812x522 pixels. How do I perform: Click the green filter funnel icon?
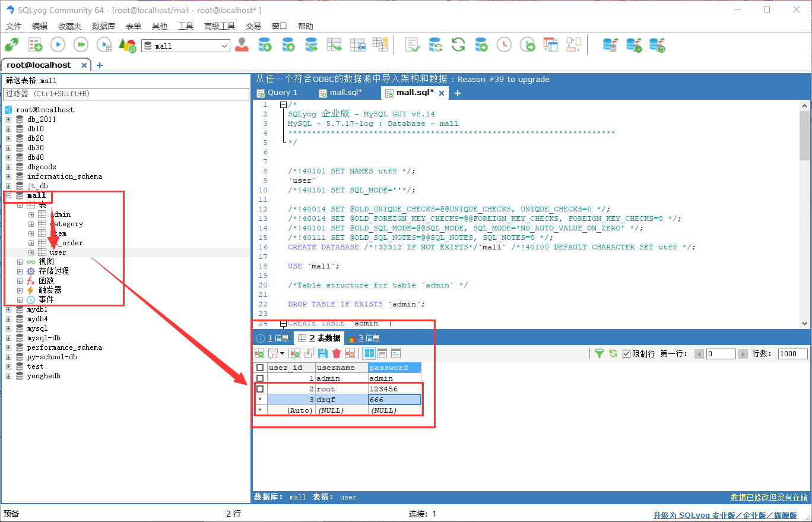600,353
